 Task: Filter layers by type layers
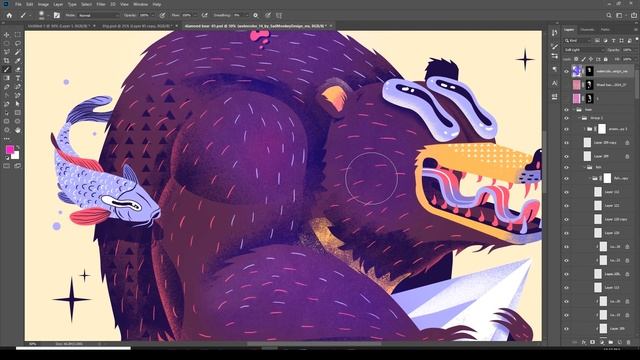[613, 41]
